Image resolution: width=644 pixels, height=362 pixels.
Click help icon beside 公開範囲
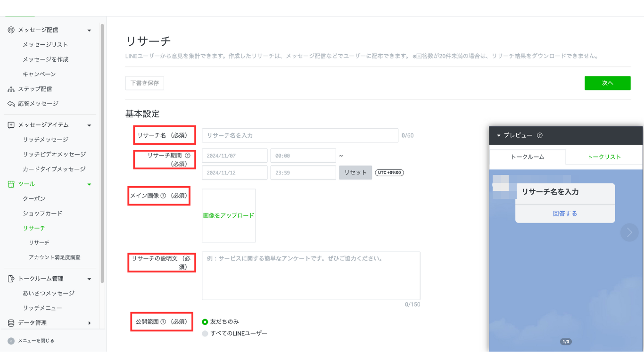click(163, 322)
